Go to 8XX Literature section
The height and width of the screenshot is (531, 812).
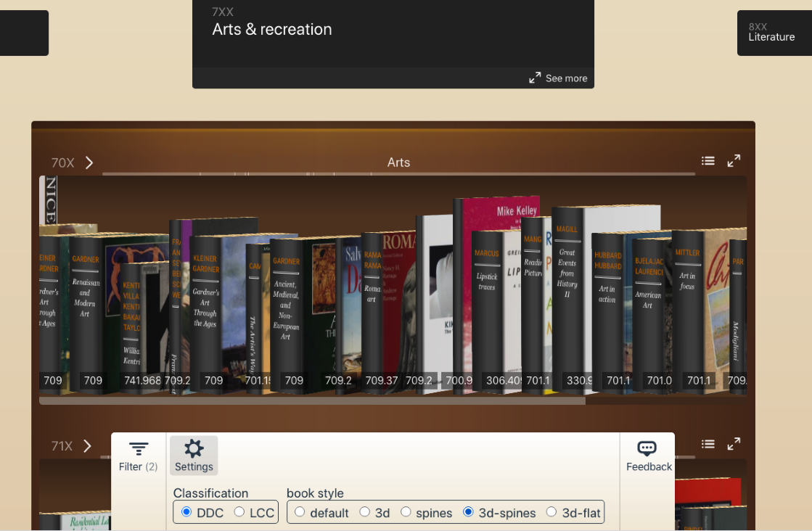pos(774,33)
